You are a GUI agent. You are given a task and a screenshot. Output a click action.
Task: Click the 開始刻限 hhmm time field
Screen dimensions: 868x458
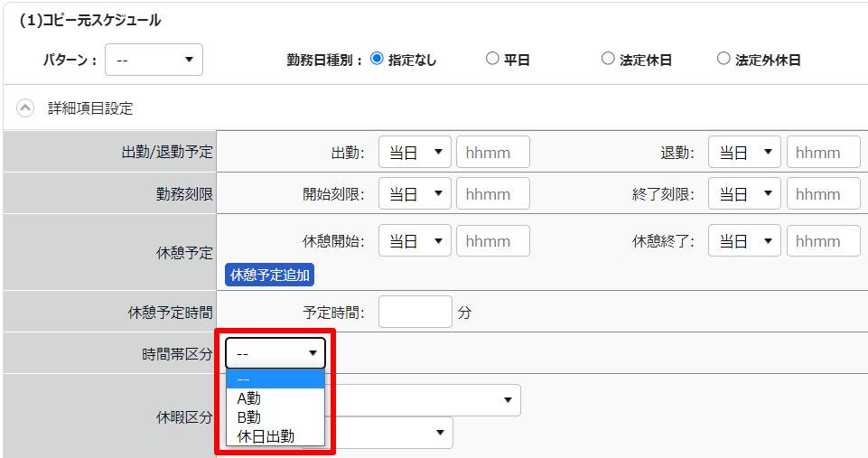click(x=492, y=193)
